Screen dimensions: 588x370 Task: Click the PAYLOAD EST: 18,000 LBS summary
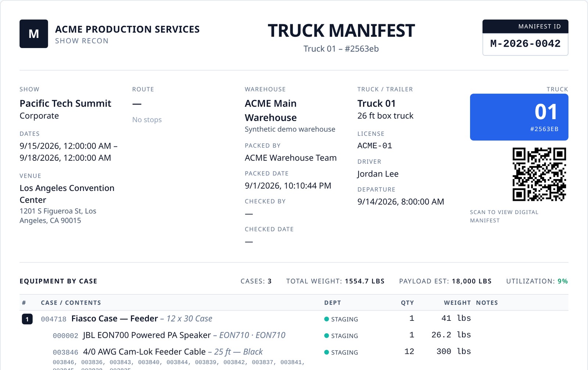pyautogui.click(x=445, y=281)
